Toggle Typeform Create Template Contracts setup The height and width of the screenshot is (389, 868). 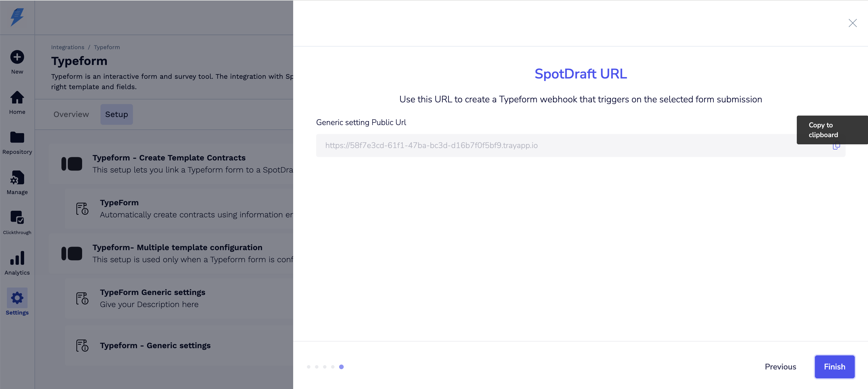72,164
